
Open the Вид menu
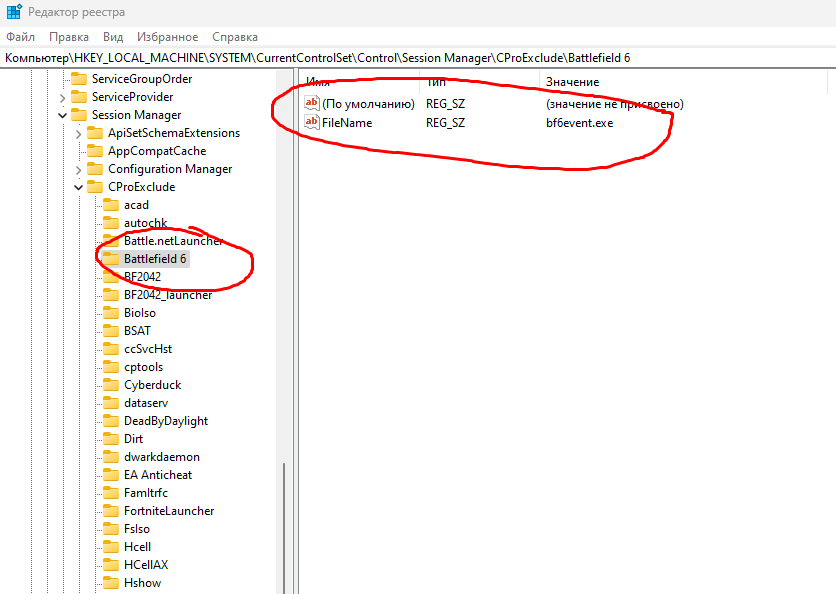click(x=113, y=37)
